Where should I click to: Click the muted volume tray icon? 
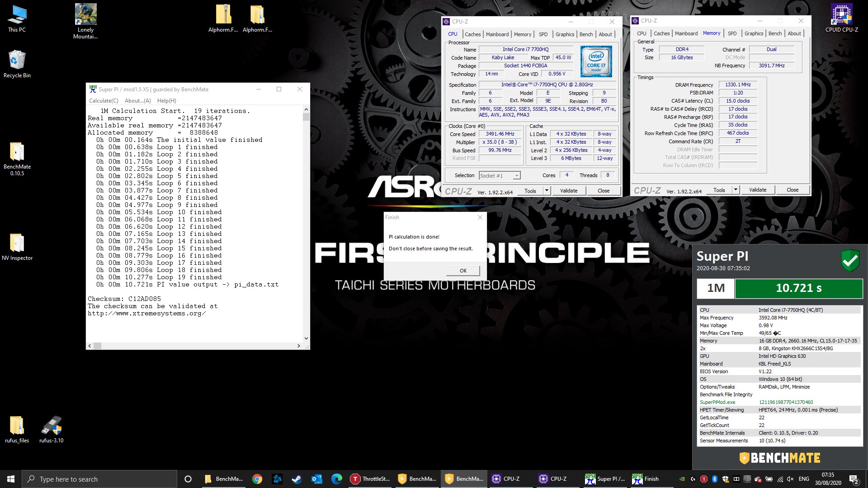790,479
